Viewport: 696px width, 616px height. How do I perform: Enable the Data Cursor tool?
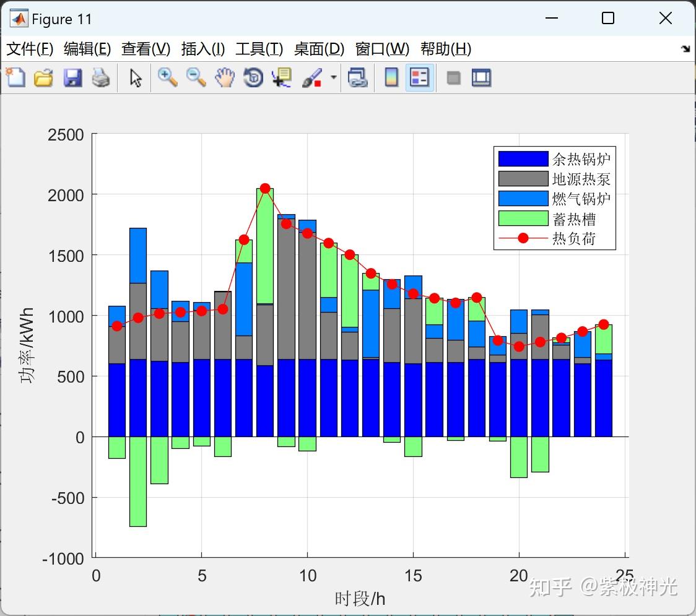pyautogui.click(x=281, y=77)
